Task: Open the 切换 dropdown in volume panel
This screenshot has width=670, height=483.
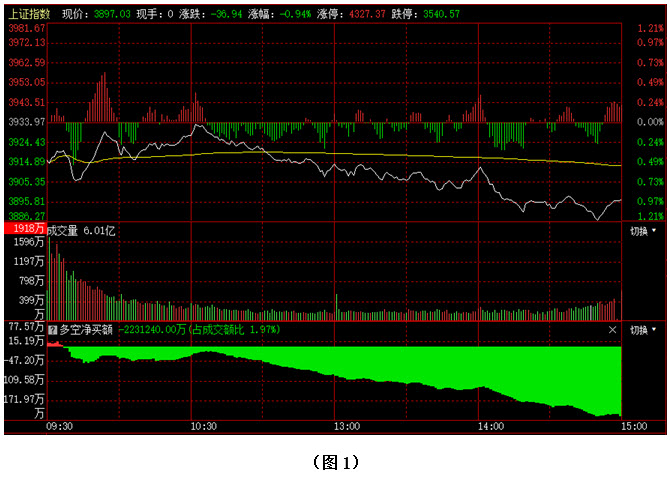Action: [643, 231]
